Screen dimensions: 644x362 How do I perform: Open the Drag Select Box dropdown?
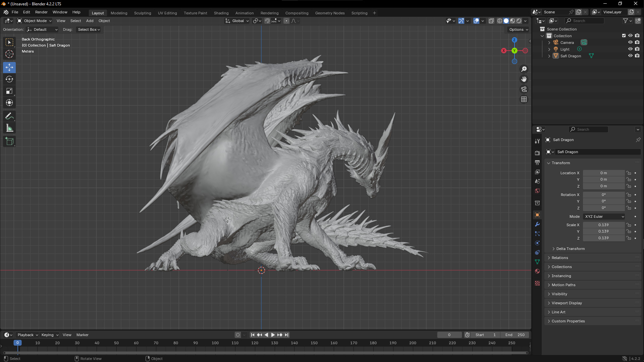[x=89, y=29]
